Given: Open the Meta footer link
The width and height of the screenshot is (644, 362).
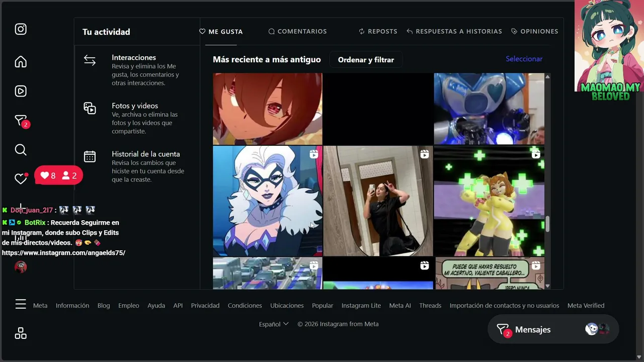Looking at the screenshot, I should point(40,306).
